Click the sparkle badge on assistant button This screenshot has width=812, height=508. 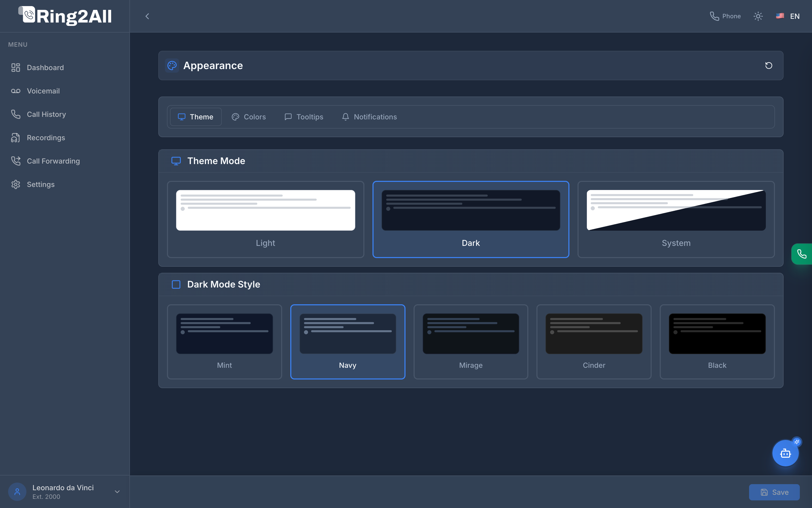pyautogui.click(x=797, y=442)
